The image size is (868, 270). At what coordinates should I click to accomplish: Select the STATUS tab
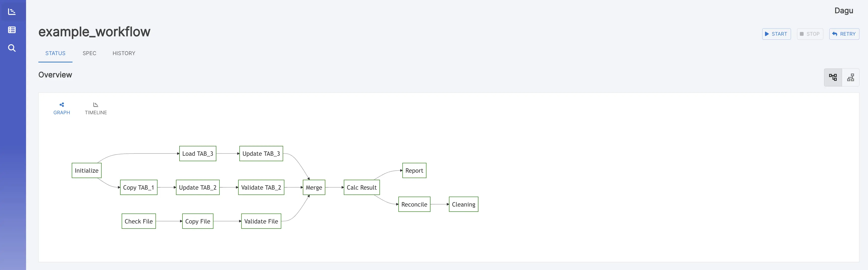[x=55, y=53]
